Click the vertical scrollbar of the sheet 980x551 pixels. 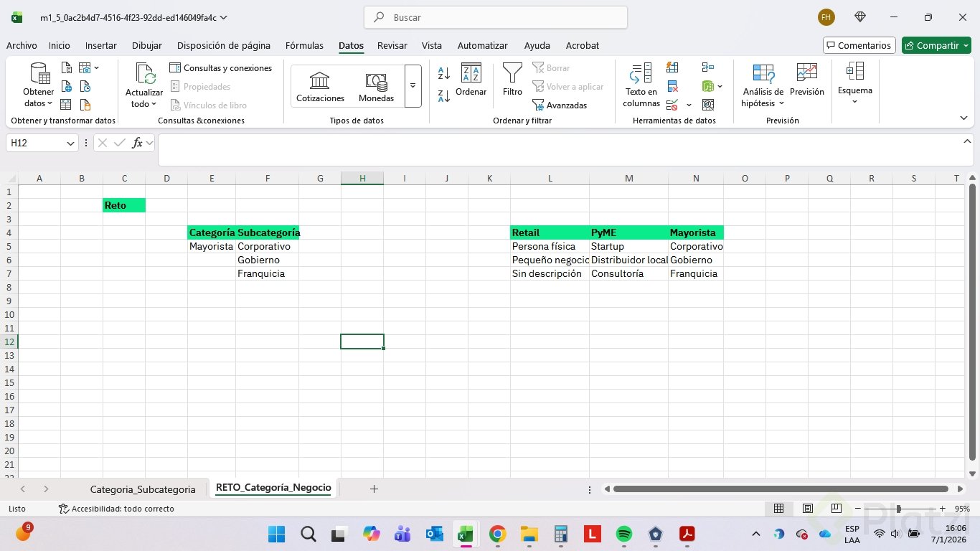[972, 321]
